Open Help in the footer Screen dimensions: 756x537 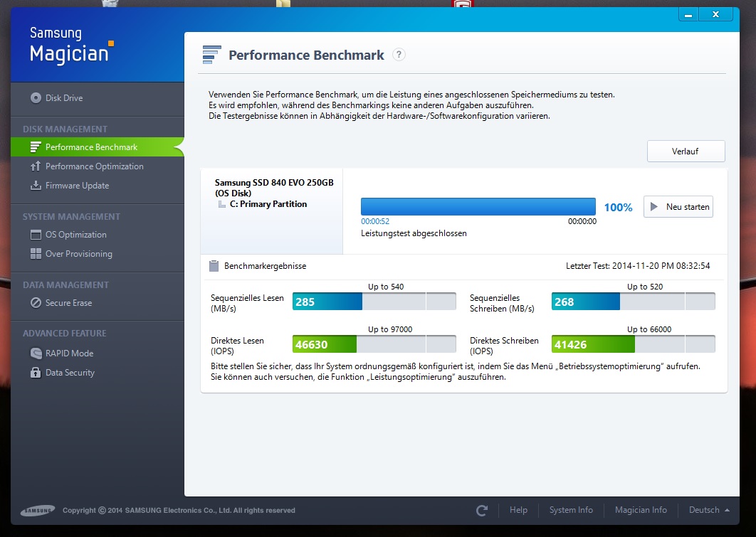pos(518,510)
